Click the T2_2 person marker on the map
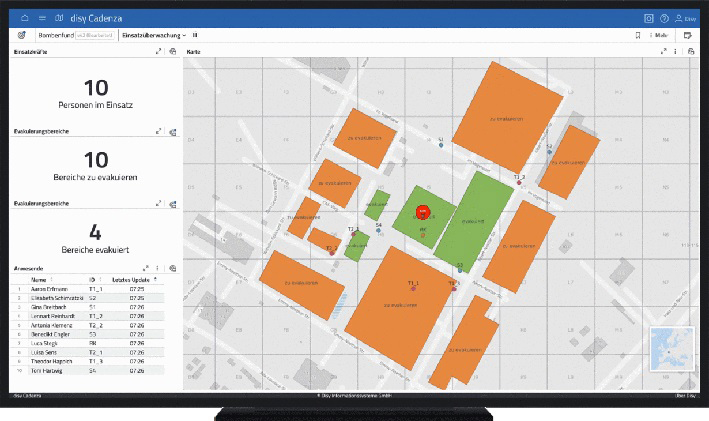The image size is (709, 421). (332, 253)
